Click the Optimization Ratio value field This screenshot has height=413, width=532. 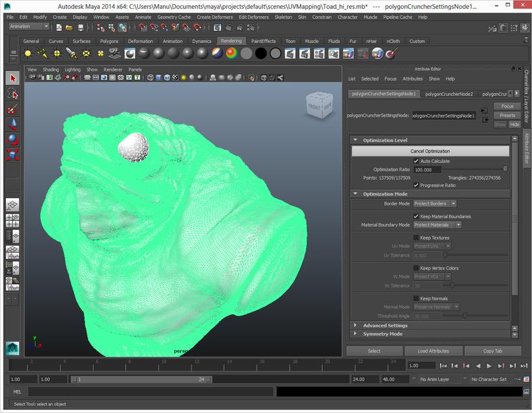pyautogui.click(x=427, y=170)
